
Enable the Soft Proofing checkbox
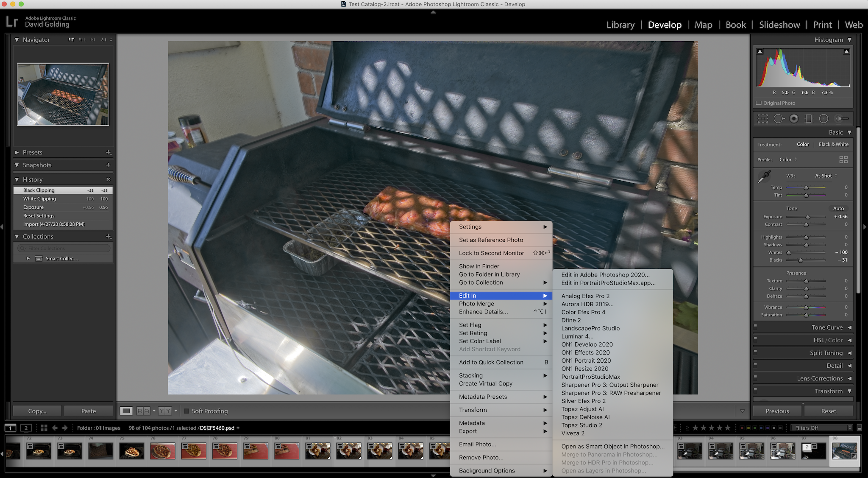coord(186,411)
